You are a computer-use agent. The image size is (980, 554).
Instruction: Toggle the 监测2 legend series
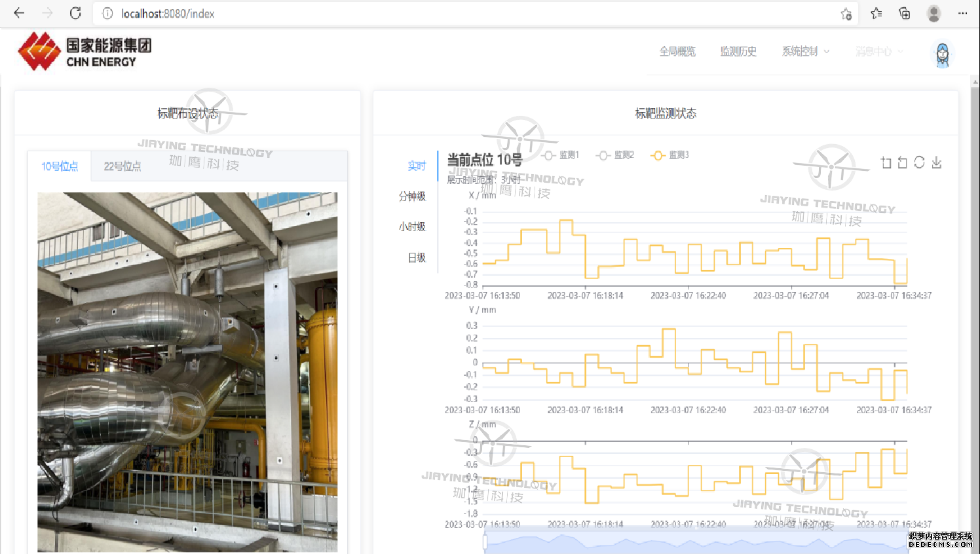click(x=616, y=155)
